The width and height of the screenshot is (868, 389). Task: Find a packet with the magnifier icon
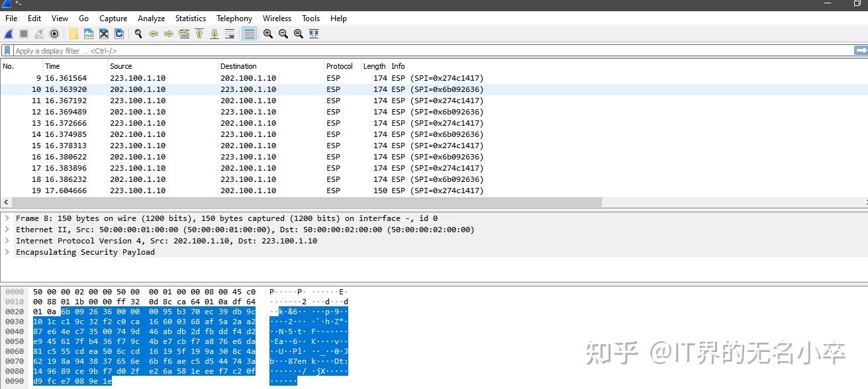(x=138, y=34)
